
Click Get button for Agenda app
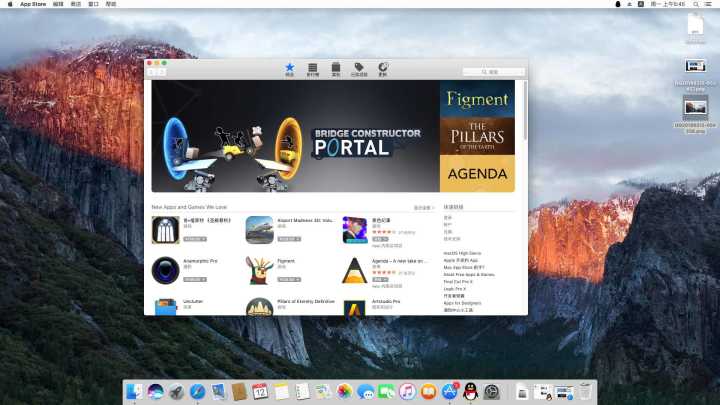tap(380, 279)
